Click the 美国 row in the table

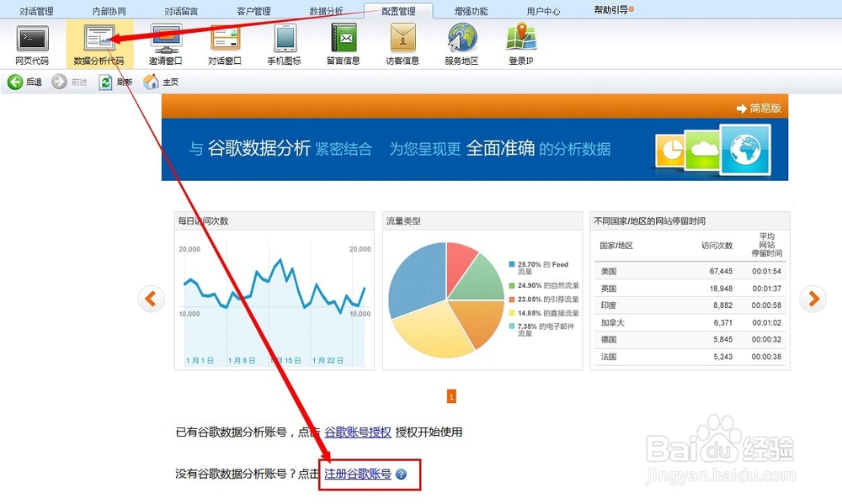click(690, 272)
